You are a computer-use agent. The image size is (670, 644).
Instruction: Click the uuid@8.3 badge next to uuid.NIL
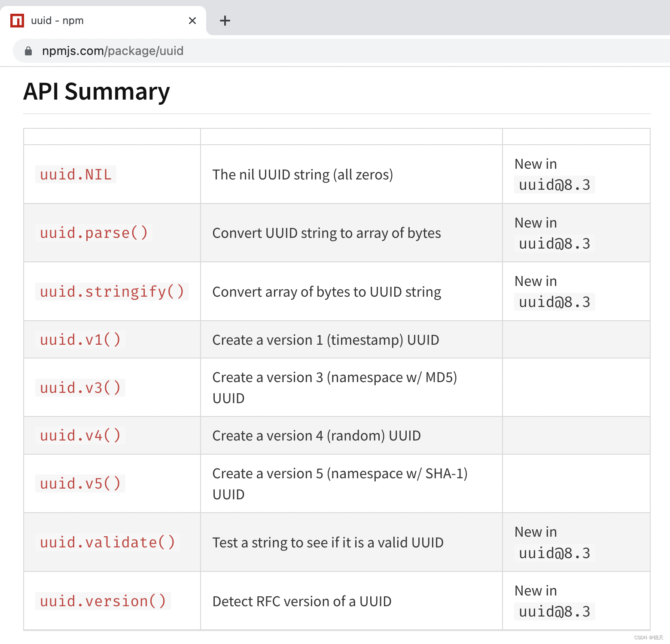point(554,184)
